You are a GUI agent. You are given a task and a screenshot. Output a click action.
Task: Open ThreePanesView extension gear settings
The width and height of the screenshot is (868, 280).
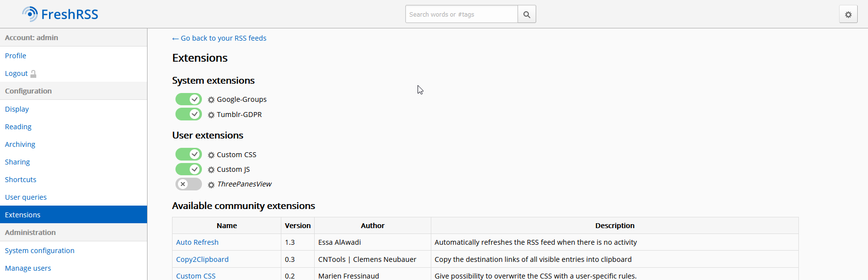point(211,185)
